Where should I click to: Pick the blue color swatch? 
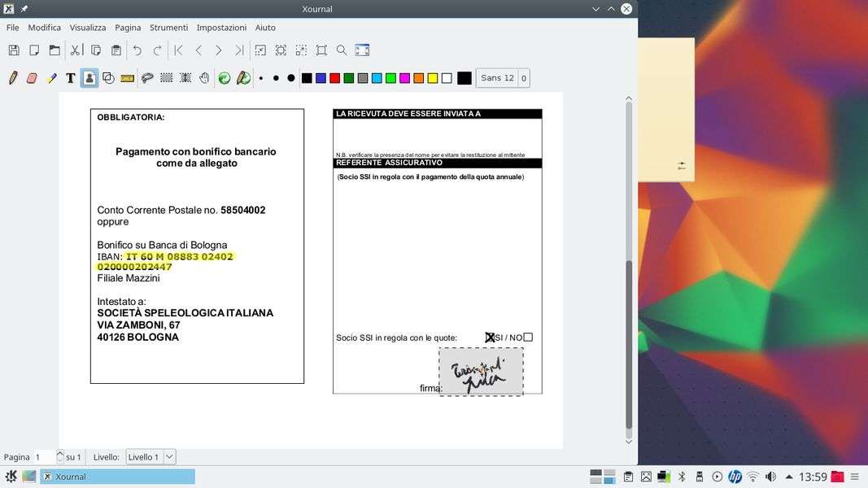(x=321, y=78)
